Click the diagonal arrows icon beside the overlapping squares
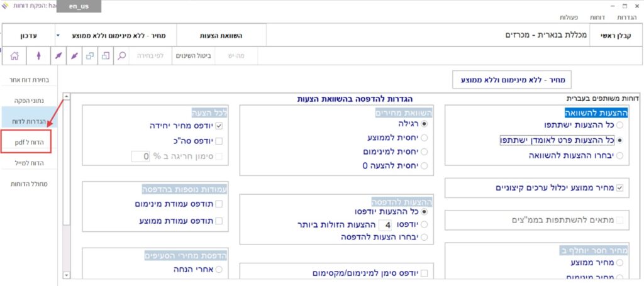The height and width of the screenshot is (286, 644). click(74, 56)
